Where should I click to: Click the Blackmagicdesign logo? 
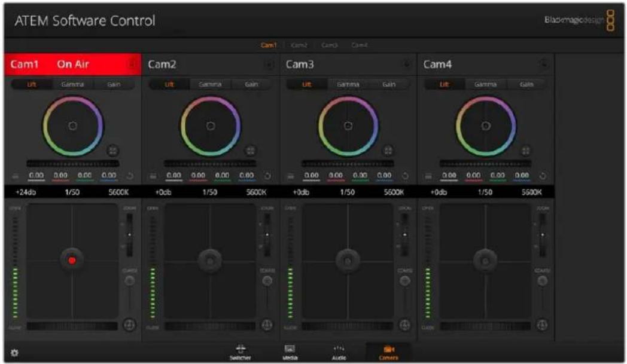[579, 20]
